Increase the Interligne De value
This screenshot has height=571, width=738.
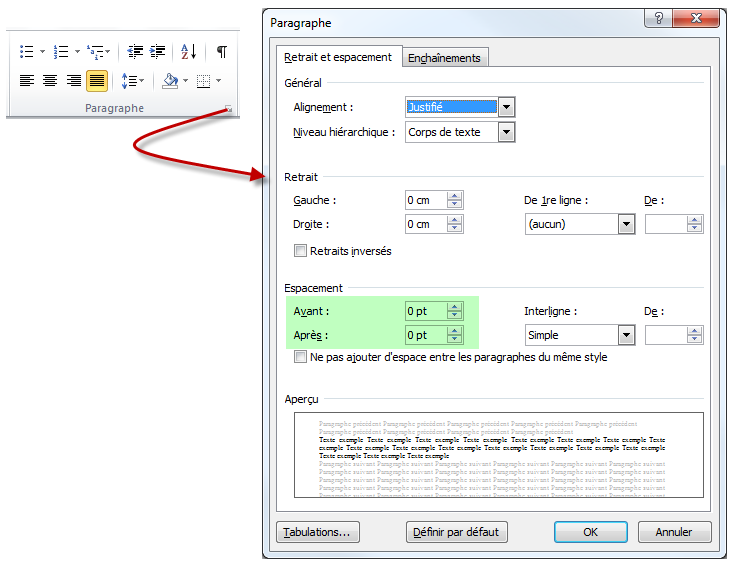click(x=694, y=331)
